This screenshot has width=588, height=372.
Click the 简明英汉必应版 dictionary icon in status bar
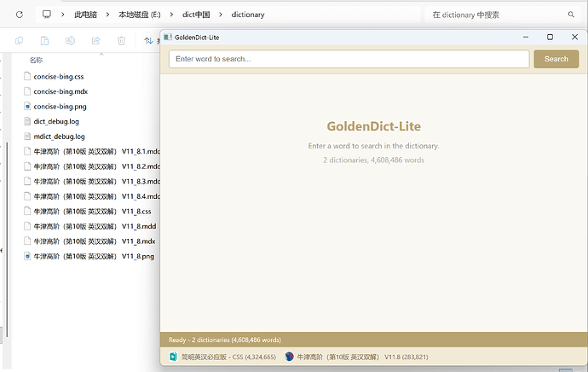173,357
